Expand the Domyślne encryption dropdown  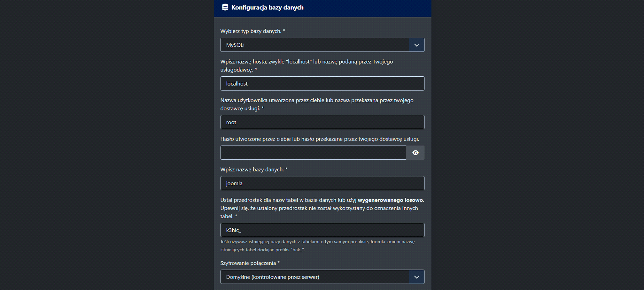(x=314, y=277)
